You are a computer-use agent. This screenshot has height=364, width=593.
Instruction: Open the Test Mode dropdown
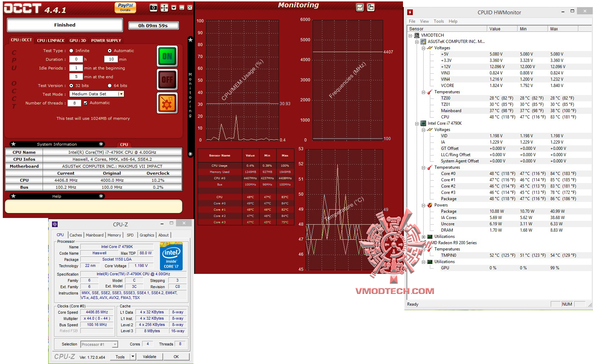pos(121,94)
